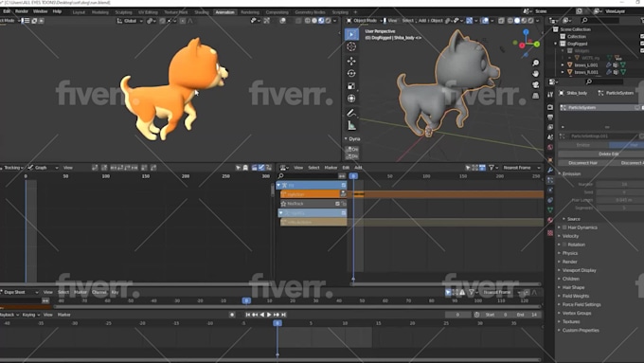Open the Output properties tab
This screenshot has height=363, width=644.
[550, 118]
